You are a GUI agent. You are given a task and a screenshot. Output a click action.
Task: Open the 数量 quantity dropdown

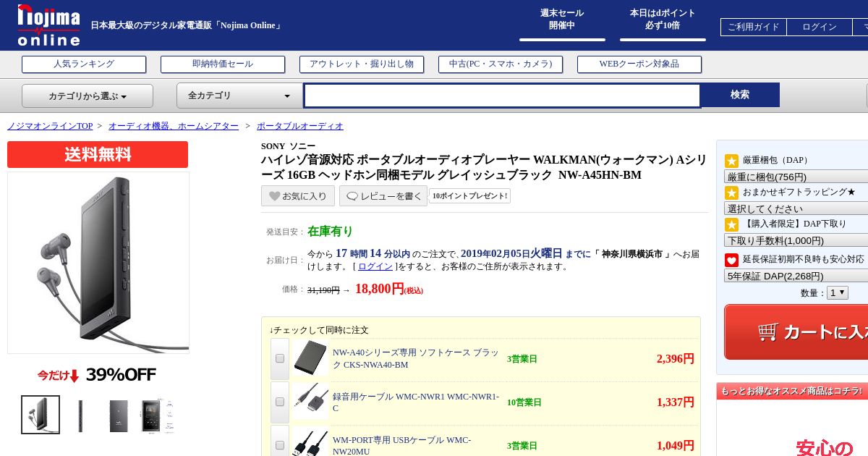(x=838, y=292)
